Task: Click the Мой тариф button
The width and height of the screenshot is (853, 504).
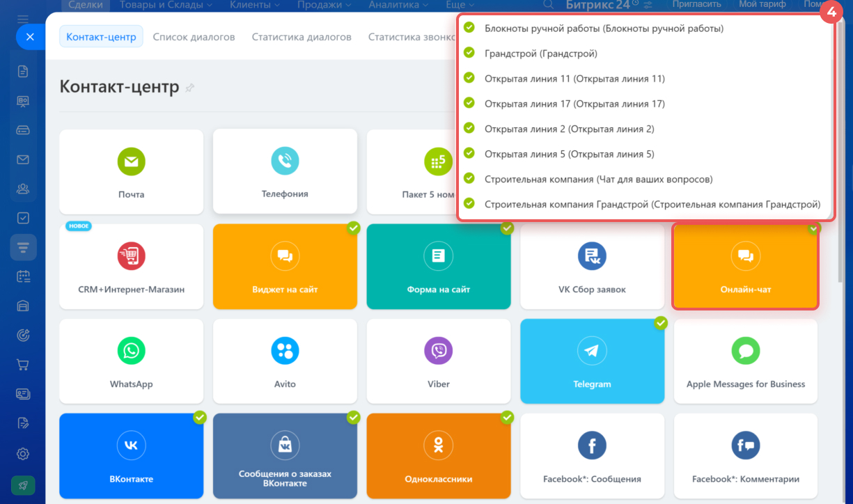Action: pyautogui.click(x=762, y=5)
